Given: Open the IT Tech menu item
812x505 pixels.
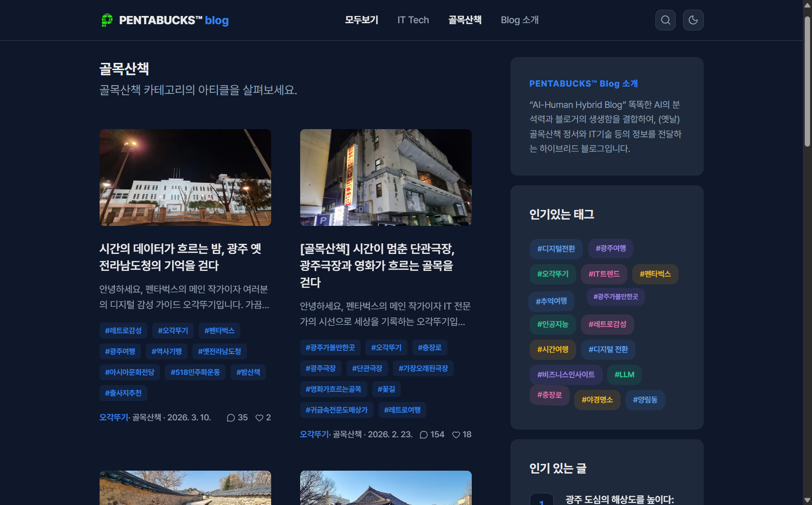Looking at the screenshot, I should click(413, 20).
